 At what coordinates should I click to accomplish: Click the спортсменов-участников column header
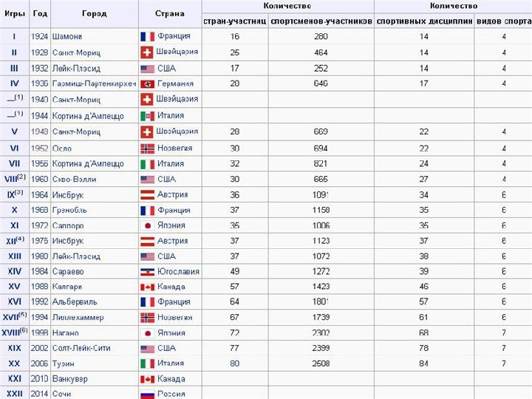point(321,21)
